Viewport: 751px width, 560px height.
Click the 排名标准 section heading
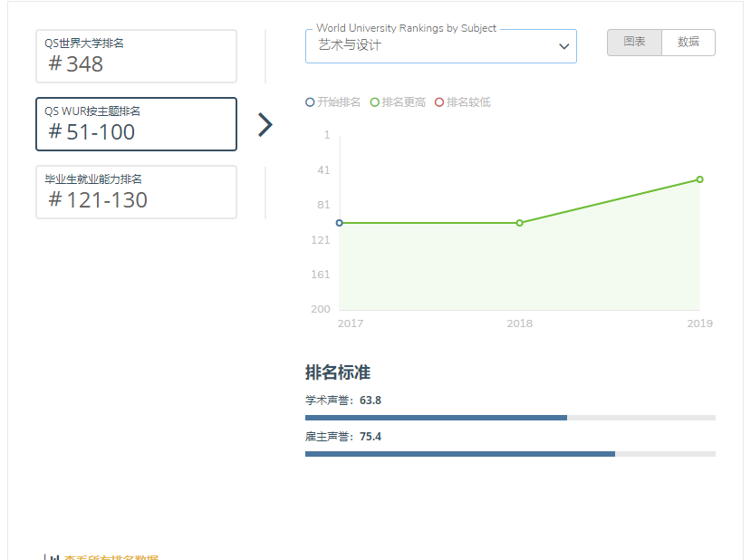(x=338, y=372)
